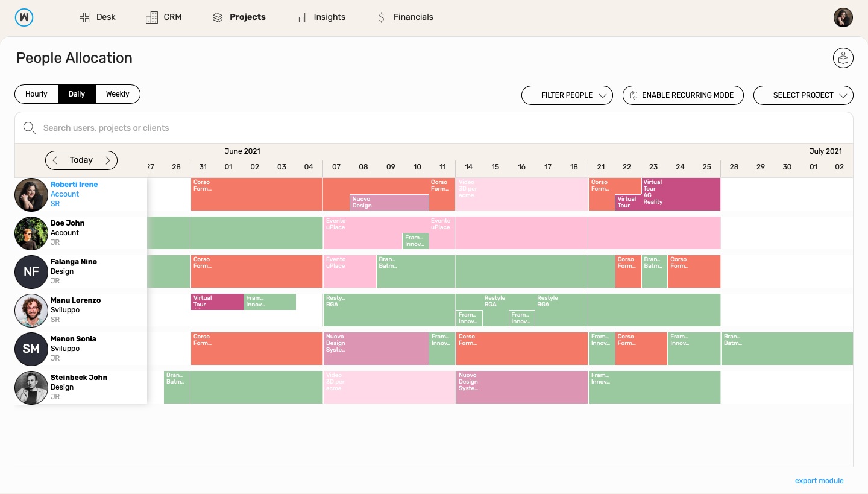
Task: Click Falanga Nino's NF initials avatar
Action: click(x=31, y=271)
